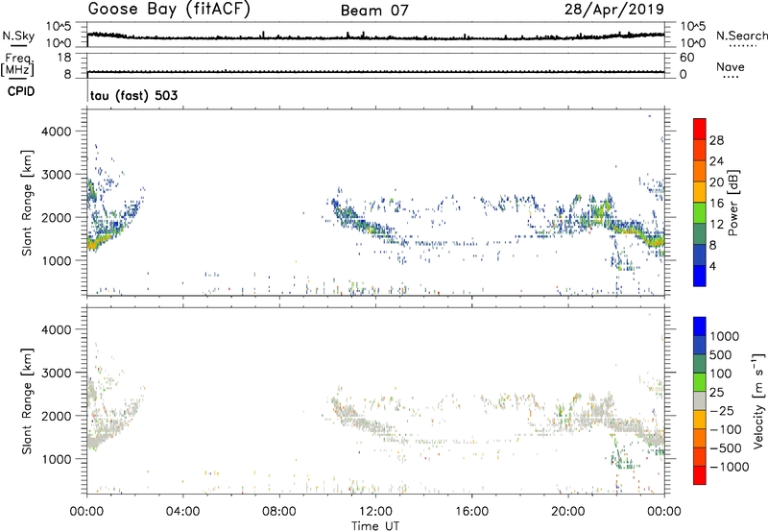Click the 12 label on Power colorbar
Screen dimensions: 768x532
click(x=716, y=225)
